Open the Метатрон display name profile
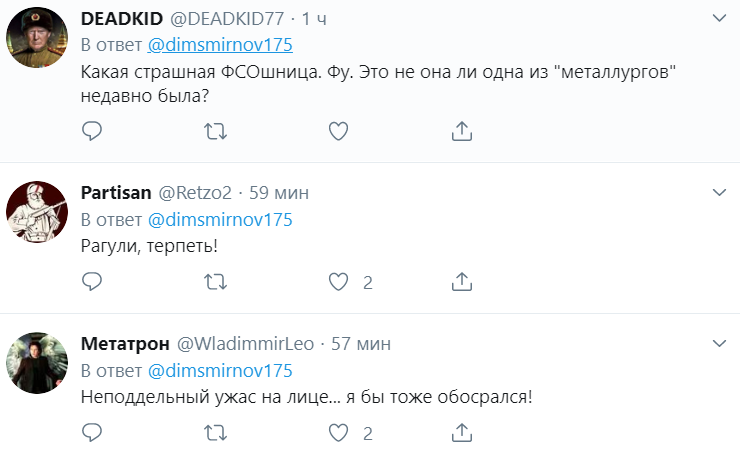The width and height of the screenshot is (740, 457). click(x=123, y=343)
